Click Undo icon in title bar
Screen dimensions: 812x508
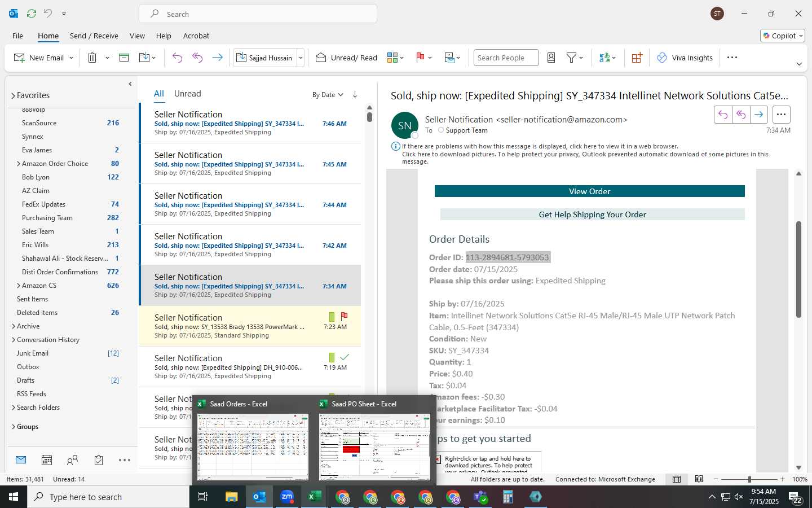point(48,13)
